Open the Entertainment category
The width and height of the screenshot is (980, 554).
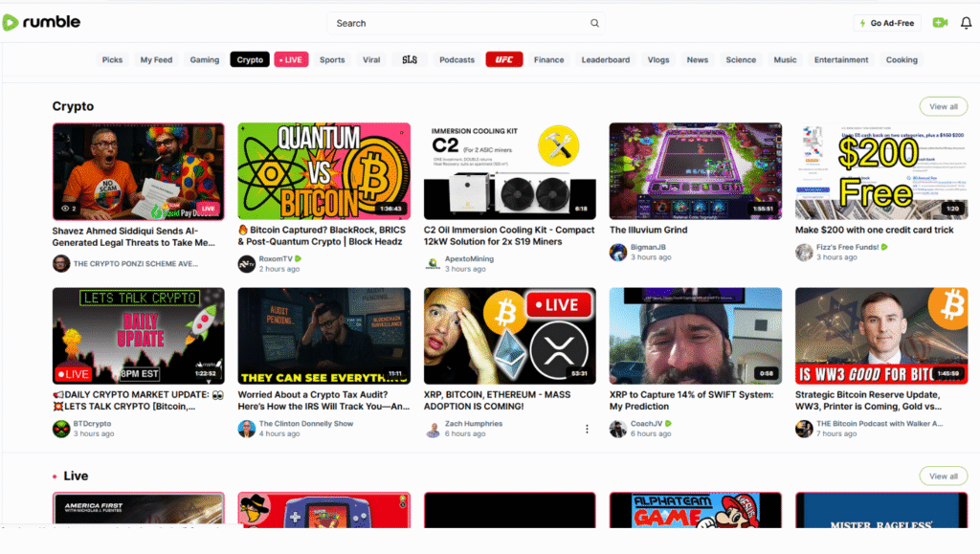pos(841,60)
